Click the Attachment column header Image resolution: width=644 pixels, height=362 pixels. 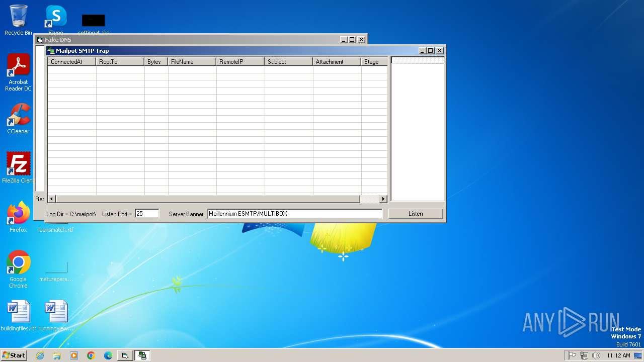tap(337, 61)
